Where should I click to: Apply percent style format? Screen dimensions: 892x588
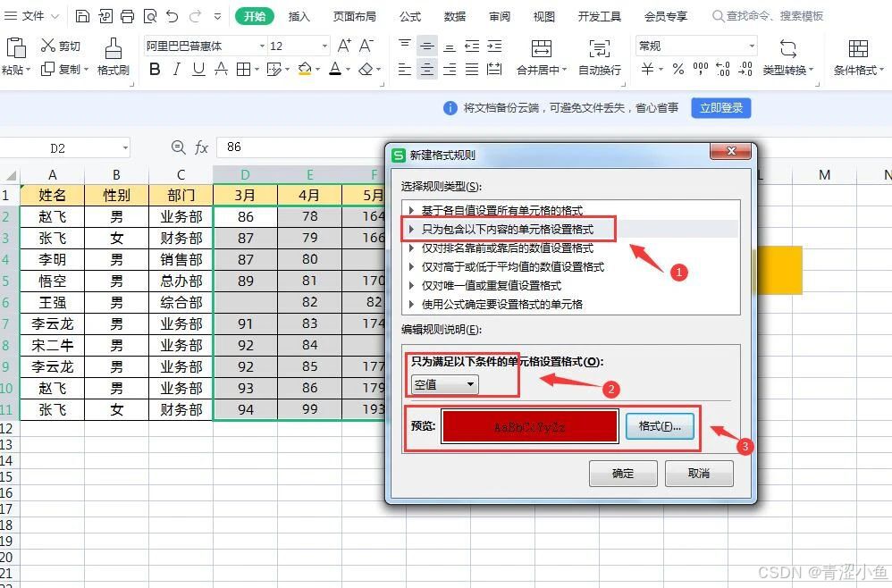678,70
